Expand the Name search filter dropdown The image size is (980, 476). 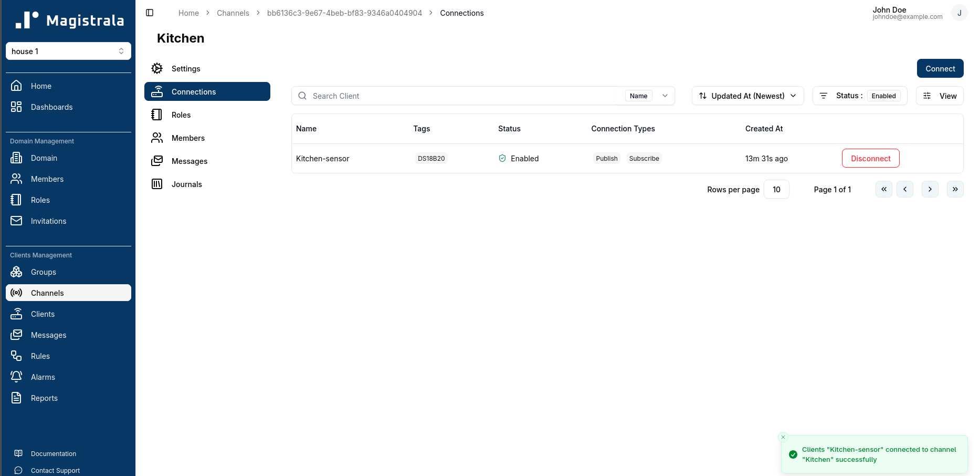coord(665,96)
